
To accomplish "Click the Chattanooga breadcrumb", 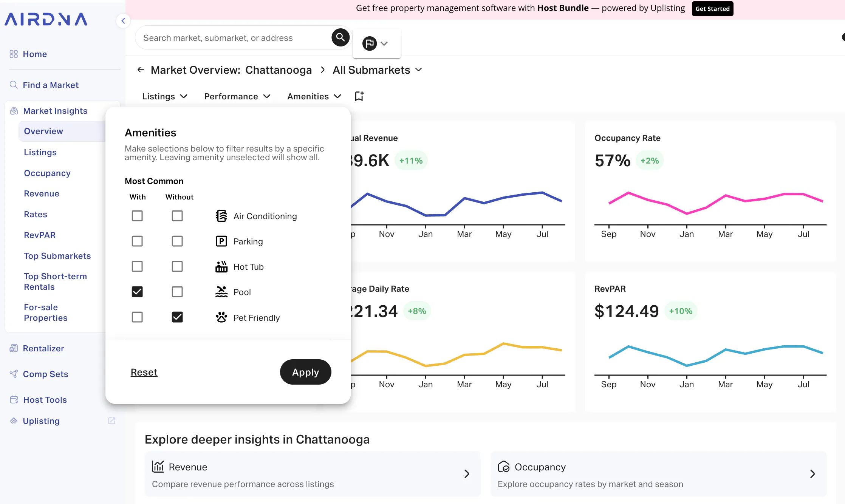I will click(x=279, y=70).
